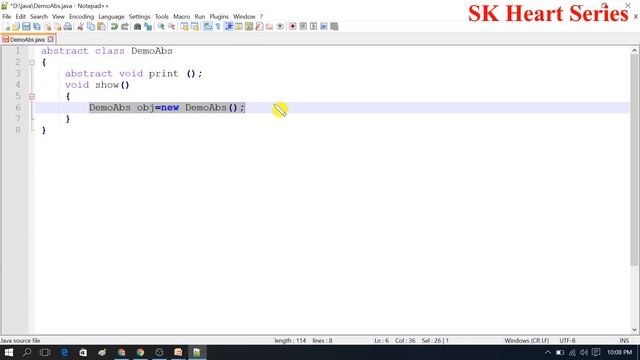Zoom in with toolbar magnifier icon

point(161,27)
